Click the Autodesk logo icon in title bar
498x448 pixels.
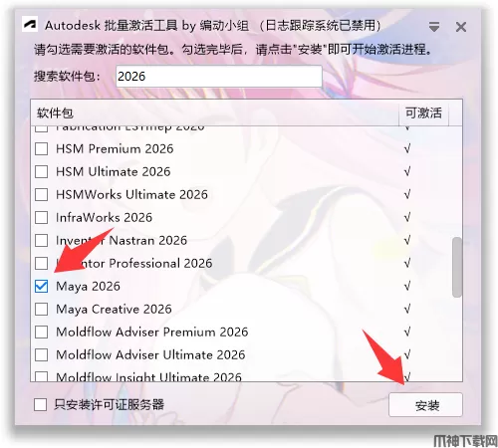[30, 26]
